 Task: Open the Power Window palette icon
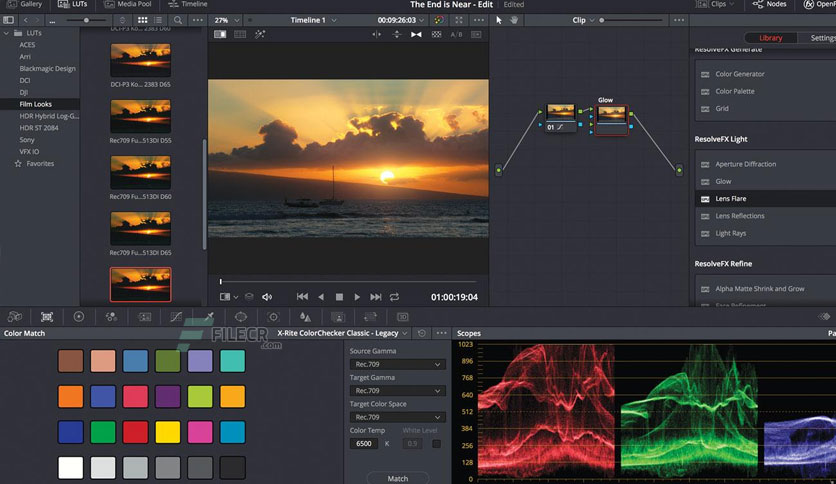pos(241,316)
